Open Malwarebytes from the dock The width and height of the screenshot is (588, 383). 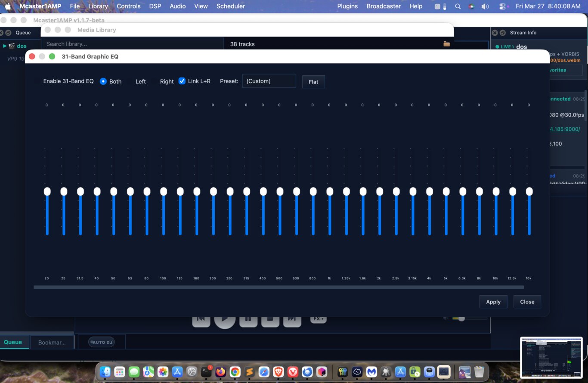point(371,372)
